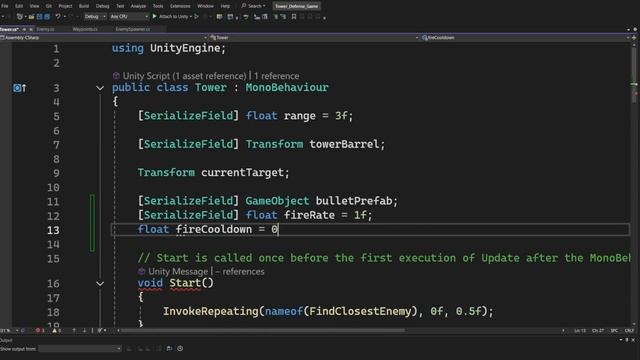Collapse the Start method code region
This screenshot has width=640, height=360.
point(100,283)
